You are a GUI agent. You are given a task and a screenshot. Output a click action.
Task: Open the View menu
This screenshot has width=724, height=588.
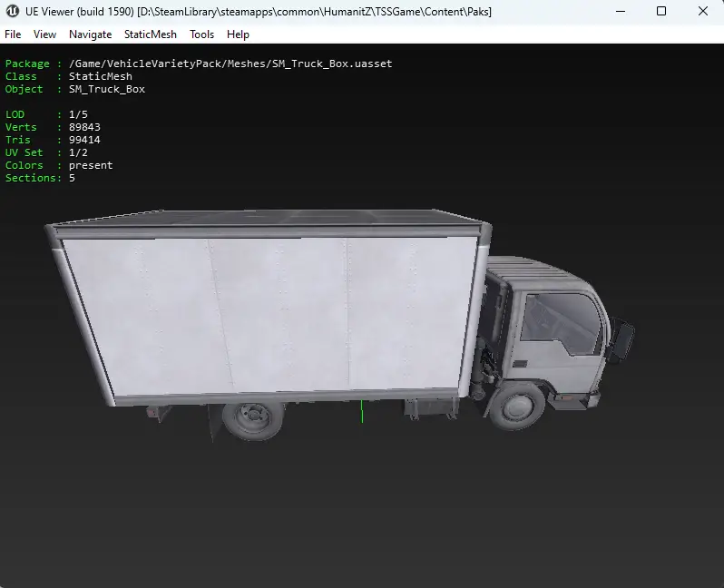point(44,34)
